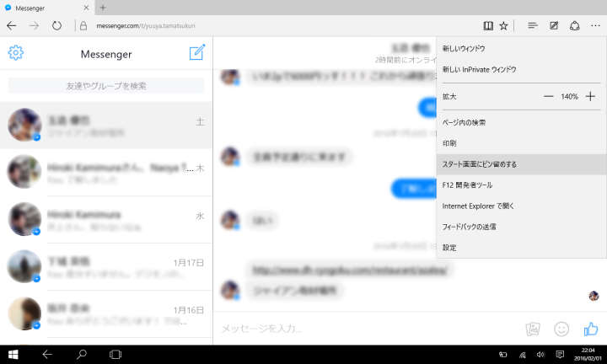Click the 140% zoom value
This screenshot has height=364, width=607.
pos(569,97)
